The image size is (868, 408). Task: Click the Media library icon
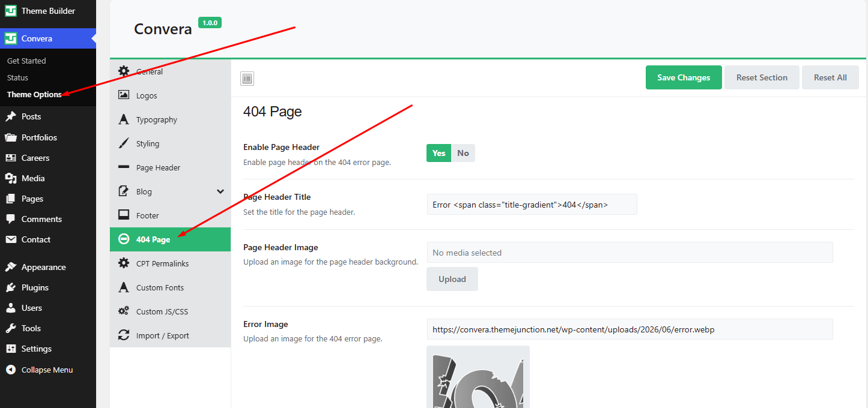point(11,178)
